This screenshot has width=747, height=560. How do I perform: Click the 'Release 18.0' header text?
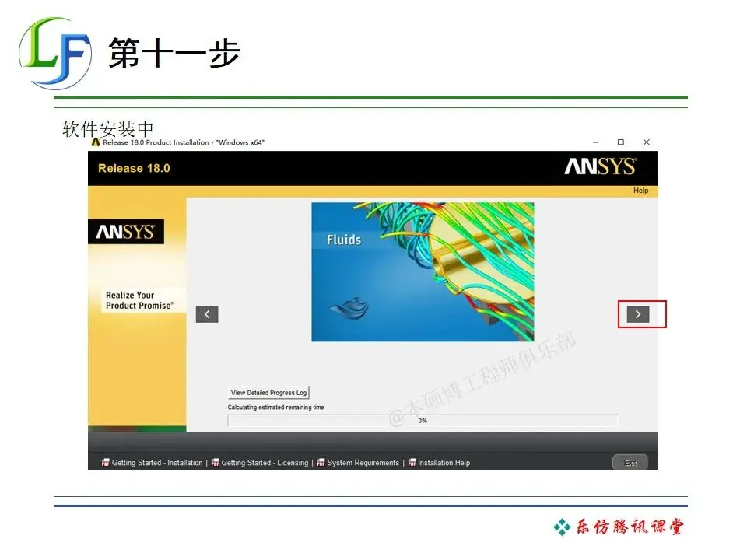[134, 169]
